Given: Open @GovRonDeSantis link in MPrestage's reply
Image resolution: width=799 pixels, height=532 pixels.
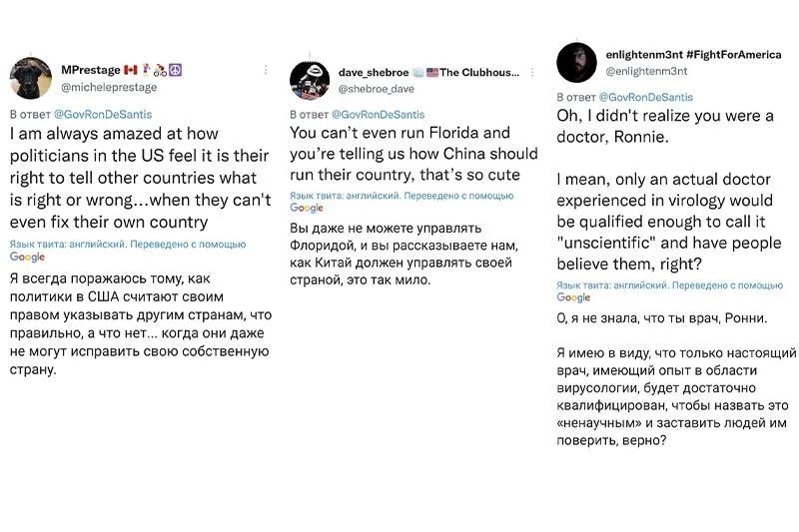Looking at the screenshot, I should click(x=103, y=115).
